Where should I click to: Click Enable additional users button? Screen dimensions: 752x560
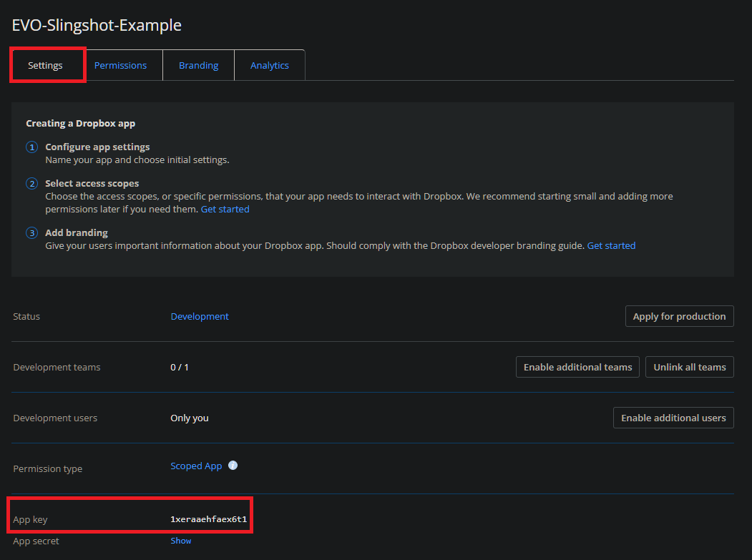[x=673, y=418]
